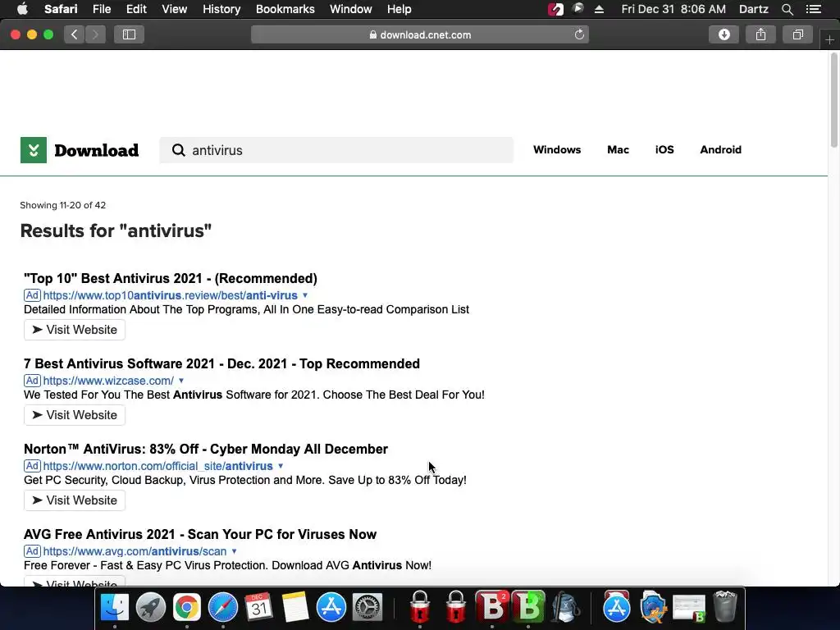Add a new tab with plus button
840x630 pixels.
tap(830, 40)
